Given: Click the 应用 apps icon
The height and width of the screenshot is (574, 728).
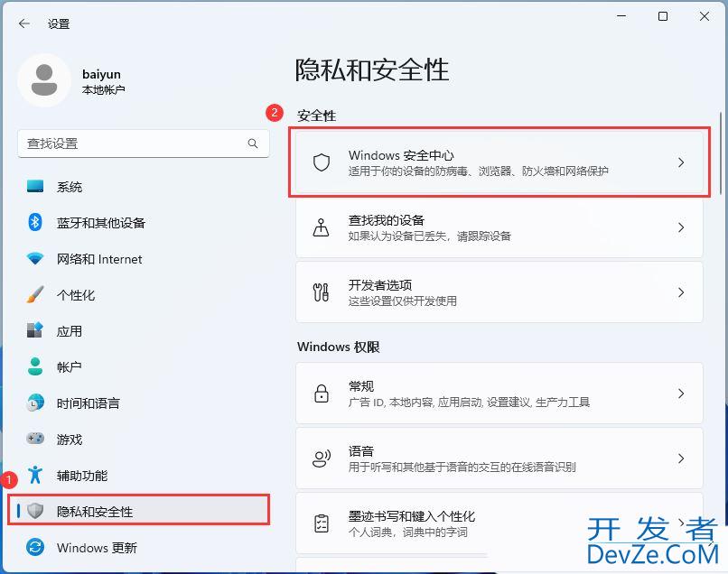Looking at the screenshot, I should (x=35, y=330).
